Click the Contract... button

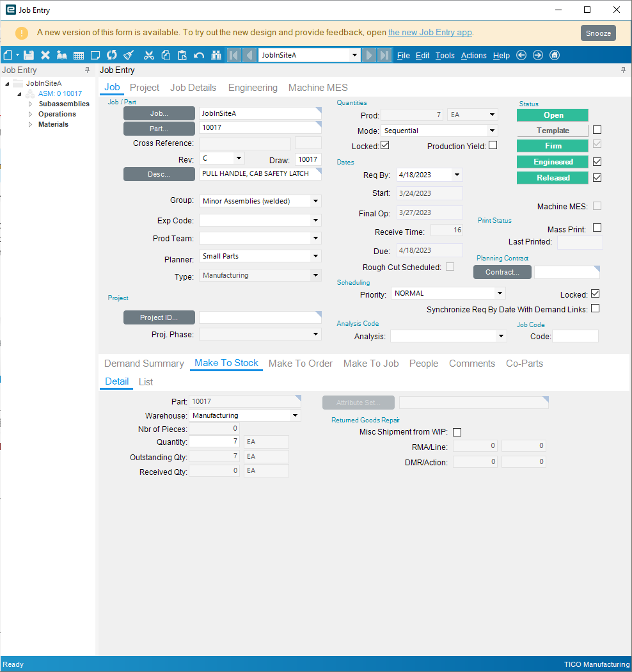coord(502,272)
